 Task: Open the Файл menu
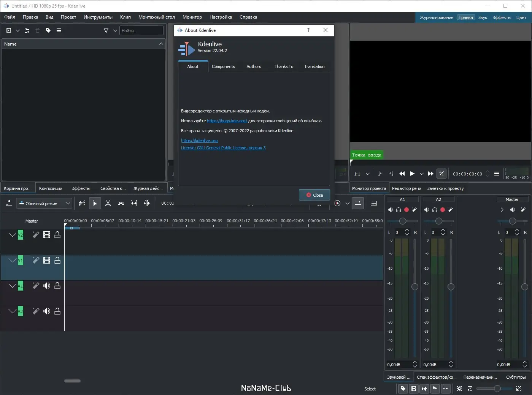tap(10, 17)
